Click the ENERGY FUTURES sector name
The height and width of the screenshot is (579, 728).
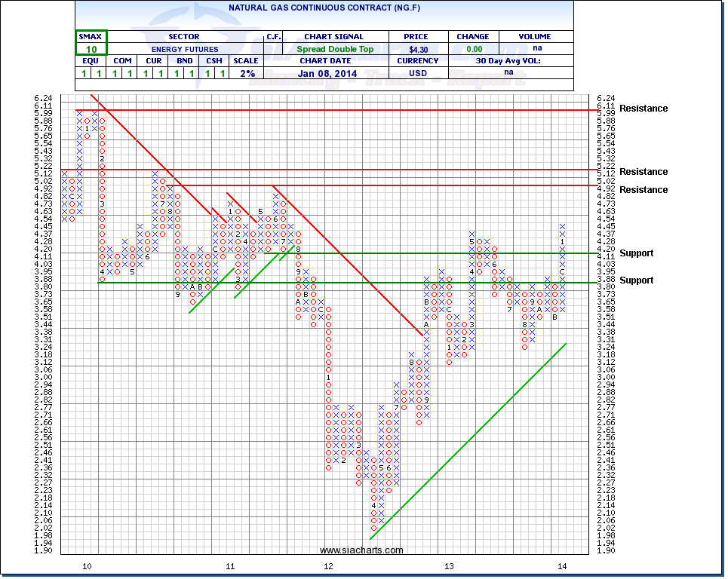point(184,49)
